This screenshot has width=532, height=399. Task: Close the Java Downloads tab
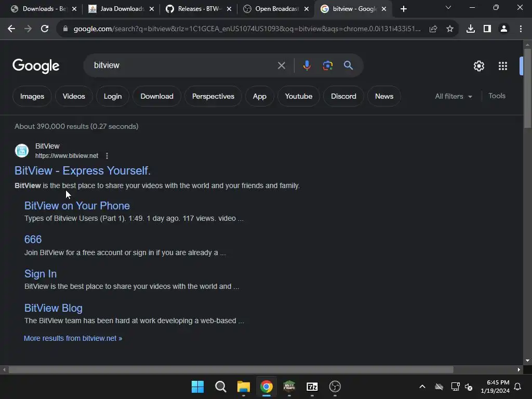coord(152,9)
